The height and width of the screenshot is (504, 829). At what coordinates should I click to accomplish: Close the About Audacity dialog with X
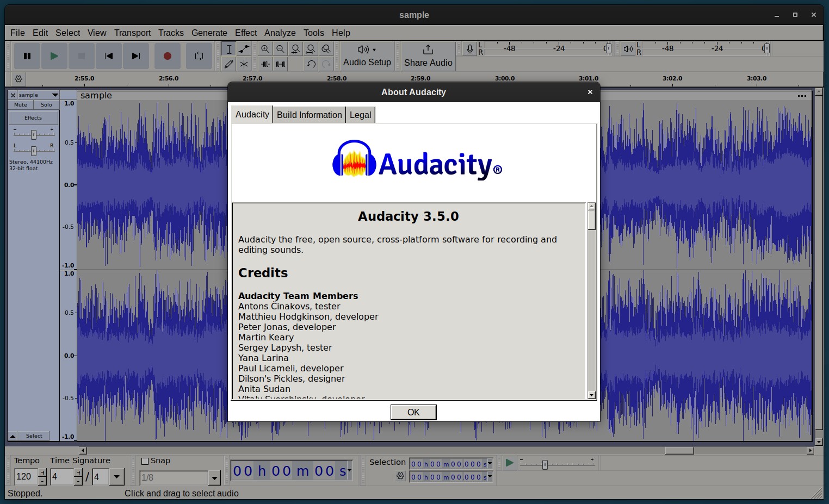[x=590, y=92]
